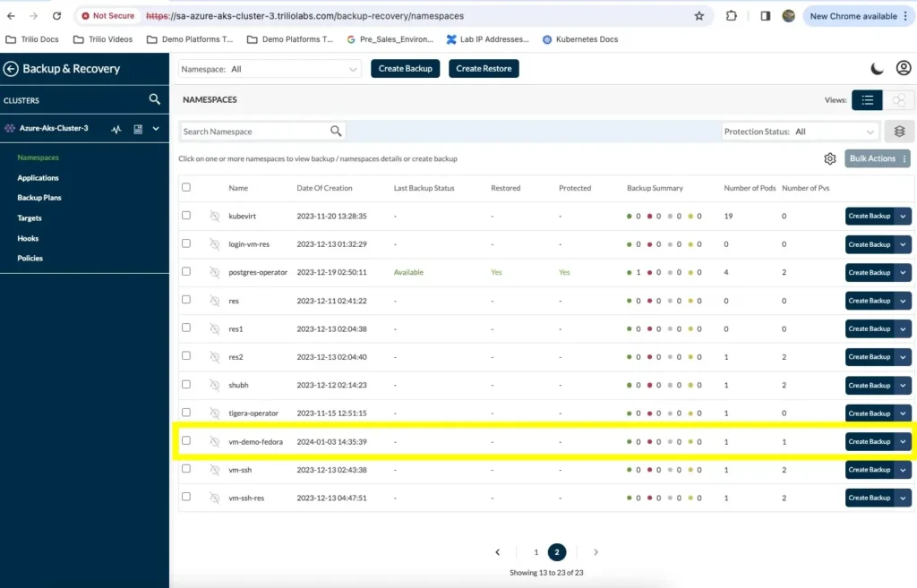Expand Create Backup arrow for vm-demo-fedora
917x588 pixels.
(x=903, y=442)
